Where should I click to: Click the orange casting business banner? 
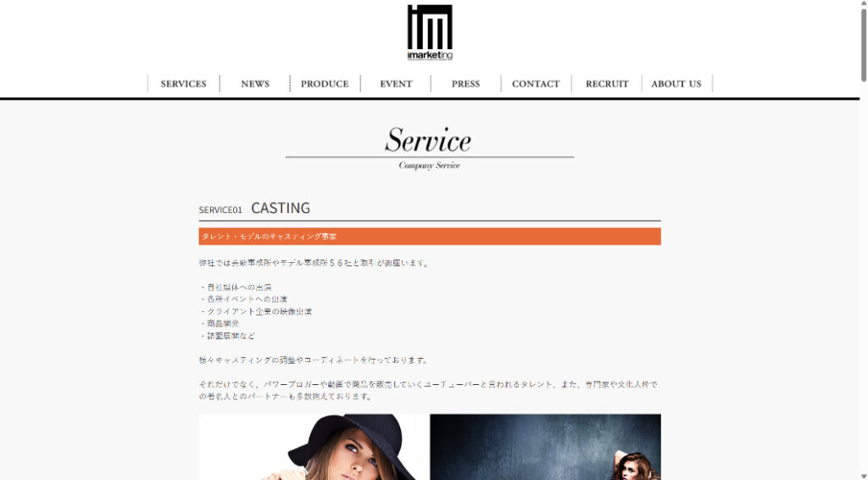[430, 237]
